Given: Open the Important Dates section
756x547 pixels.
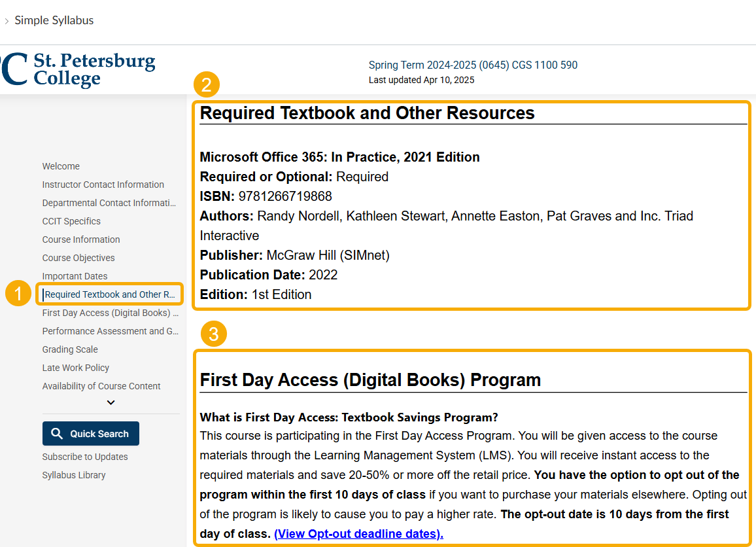Looking at the screenshot, I should coord(75,276).
